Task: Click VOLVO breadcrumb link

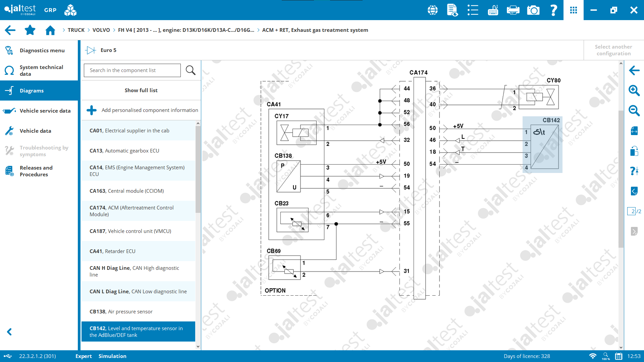Action: (x=101, y=30)
